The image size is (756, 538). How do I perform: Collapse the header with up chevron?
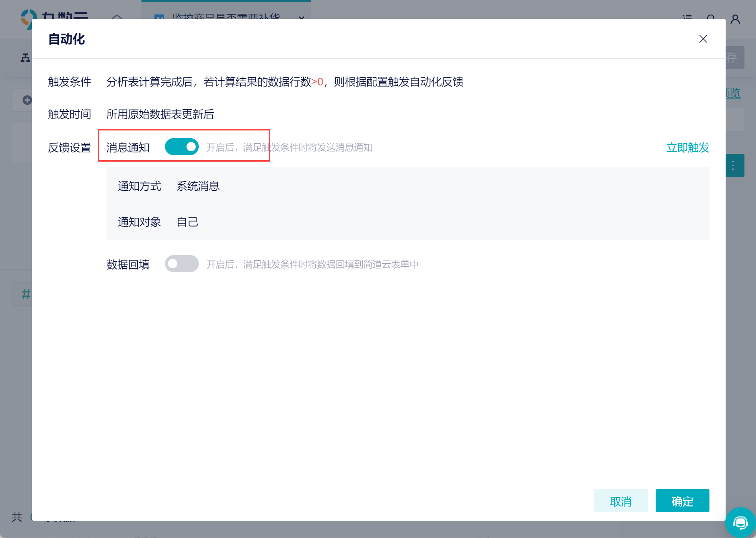point(117,17)
